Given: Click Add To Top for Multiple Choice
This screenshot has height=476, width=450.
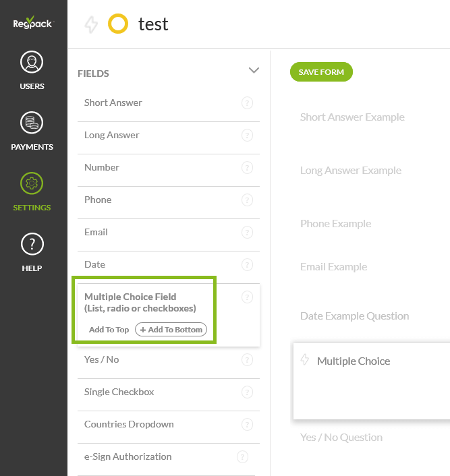Looking at the screenshot, I should pos(109,330).
